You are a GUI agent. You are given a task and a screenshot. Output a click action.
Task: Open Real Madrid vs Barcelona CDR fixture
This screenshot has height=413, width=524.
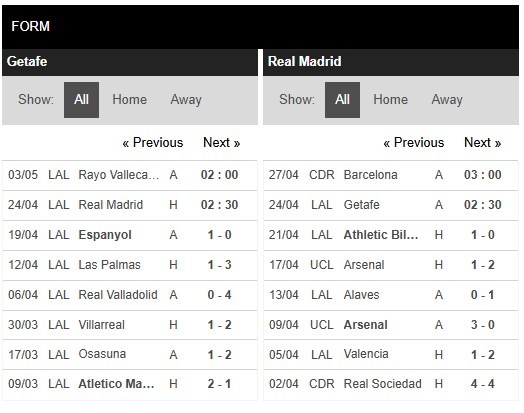click(391, 175)
